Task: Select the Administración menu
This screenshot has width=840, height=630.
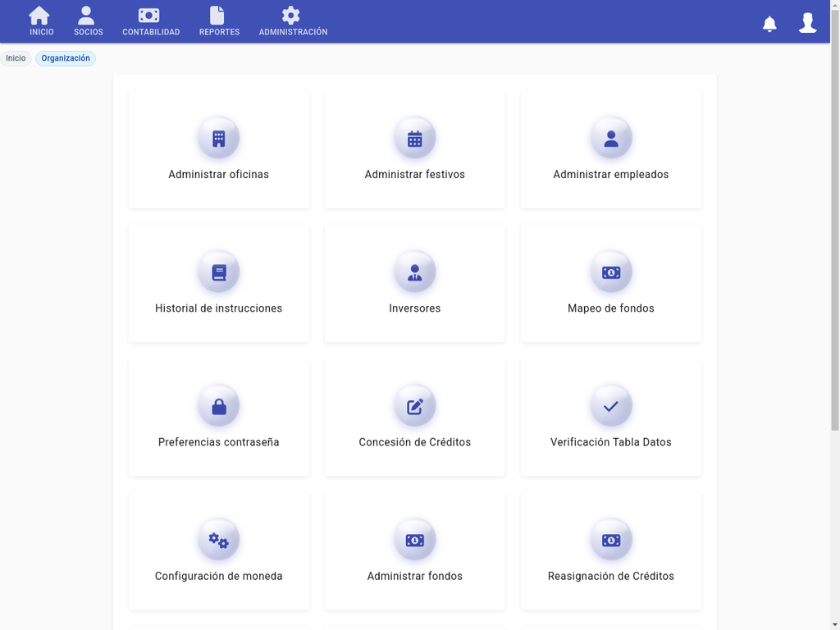Action: tap(293, 21)
